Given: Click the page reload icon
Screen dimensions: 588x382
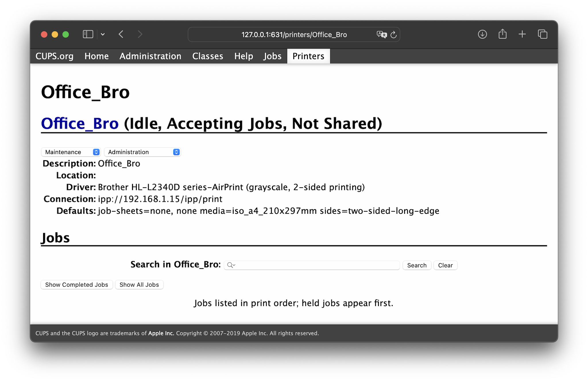Looking at the screenshot, I should [x=393, y=34].
